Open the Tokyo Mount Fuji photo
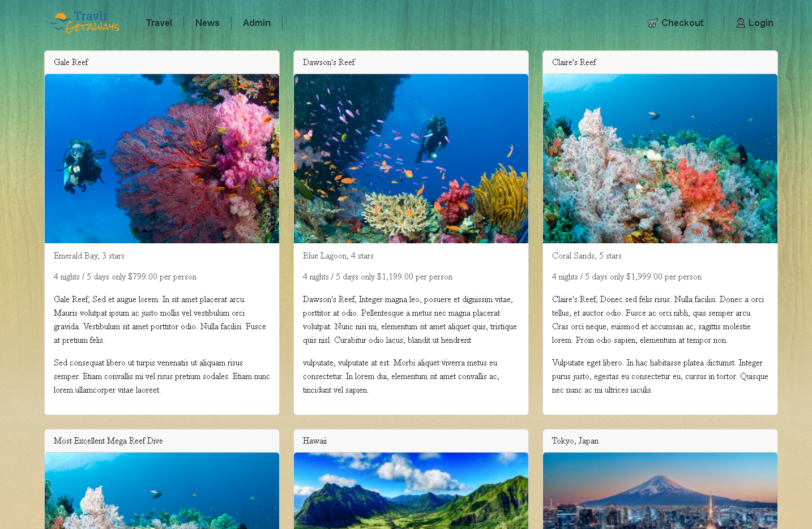Image resolution: width=812 pixels, height=529 pixels. (660, 491)
